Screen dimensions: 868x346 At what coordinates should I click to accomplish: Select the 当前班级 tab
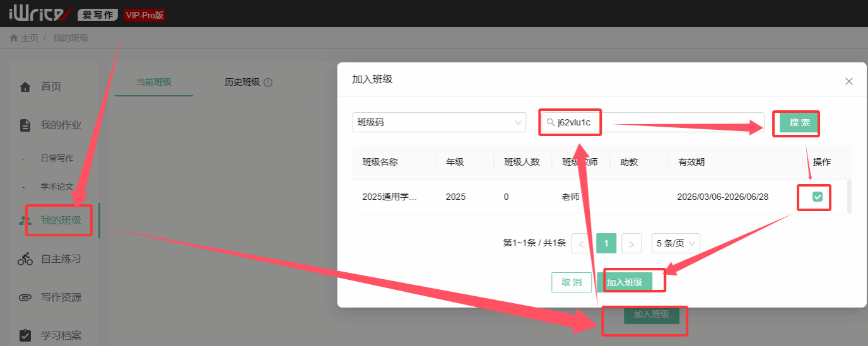click(x=154, y=82)
